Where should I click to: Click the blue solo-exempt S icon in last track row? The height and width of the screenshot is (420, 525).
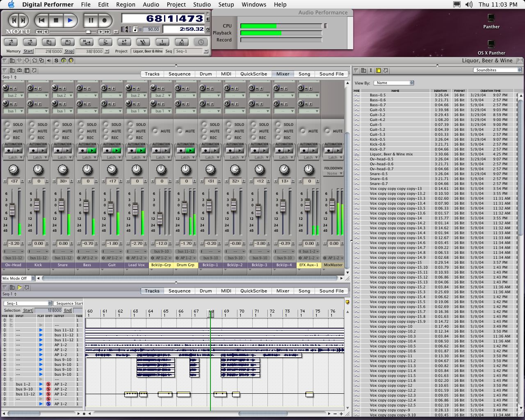coord(48,404)
